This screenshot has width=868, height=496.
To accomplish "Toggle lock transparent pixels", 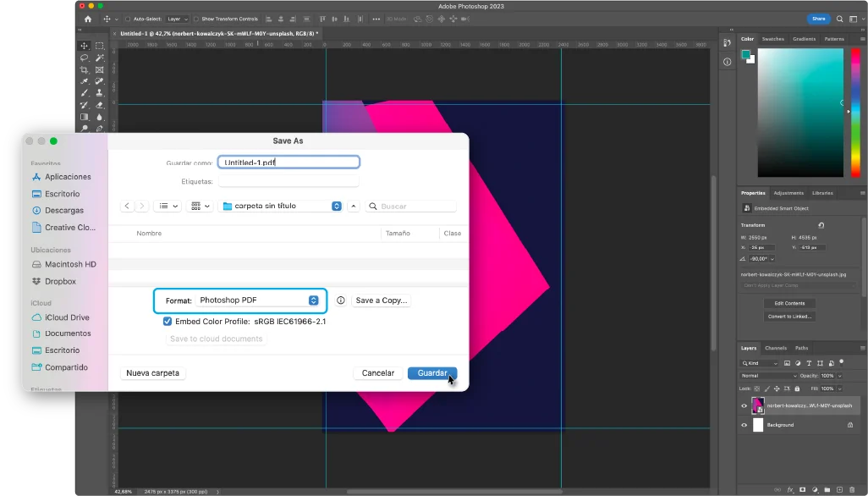I will coord(757,389).
